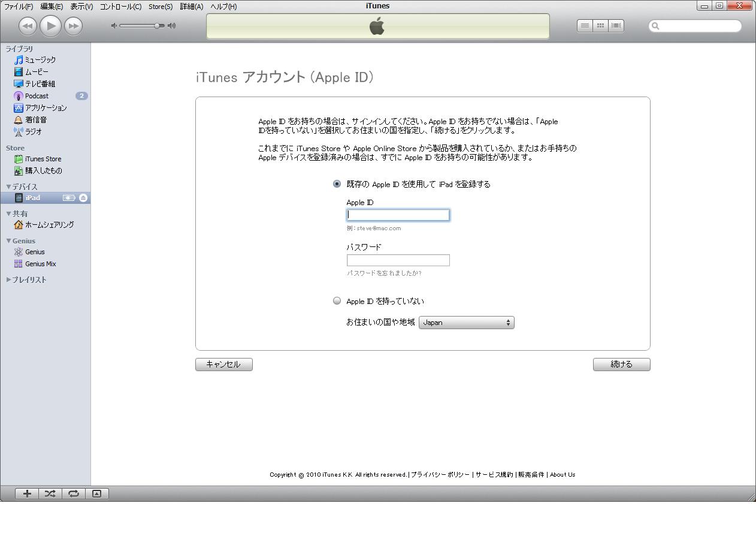Show the artwork viewer panel
Viewport: 756px width, 548px height.
(x=97, y=494)
